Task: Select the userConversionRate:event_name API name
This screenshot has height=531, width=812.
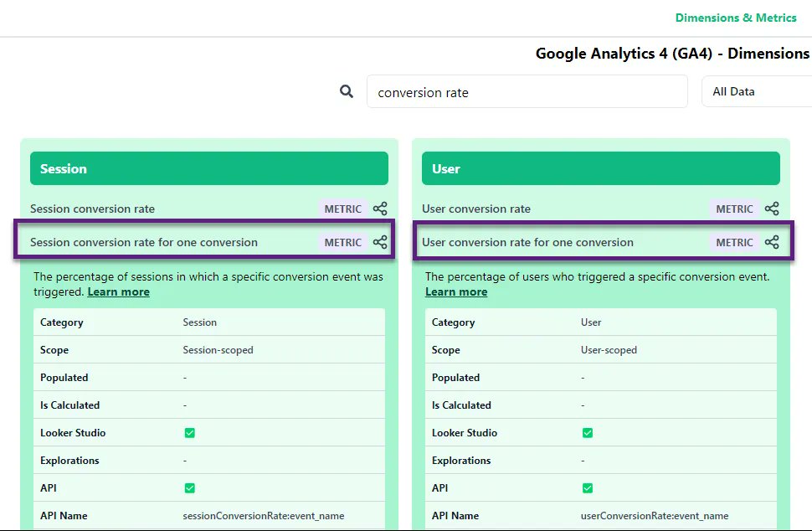Action: [655, 515]
